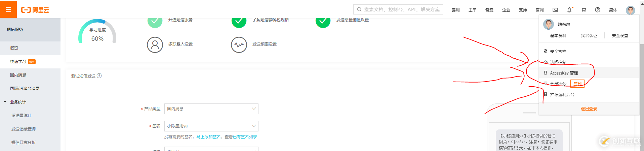Click the profile picture in account panel
The image size is (644, 151).
pos(549,24)
